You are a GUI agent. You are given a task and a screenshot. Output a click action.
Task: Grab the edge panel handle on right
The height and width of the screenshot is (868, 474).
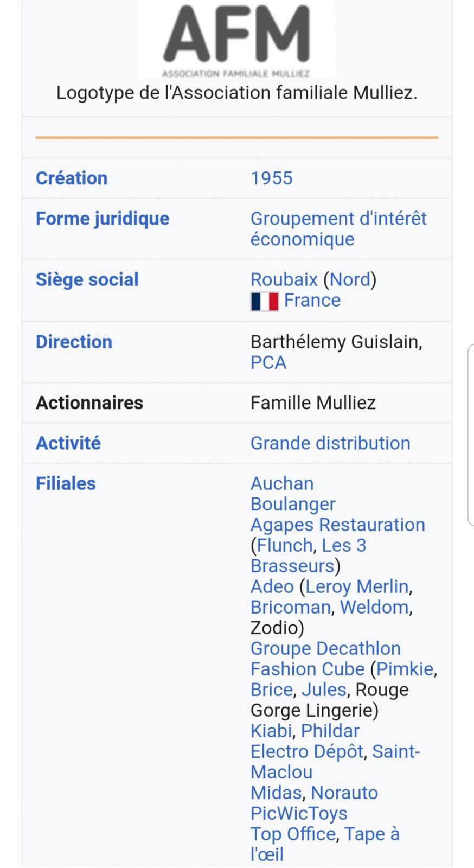click(471, 435)
